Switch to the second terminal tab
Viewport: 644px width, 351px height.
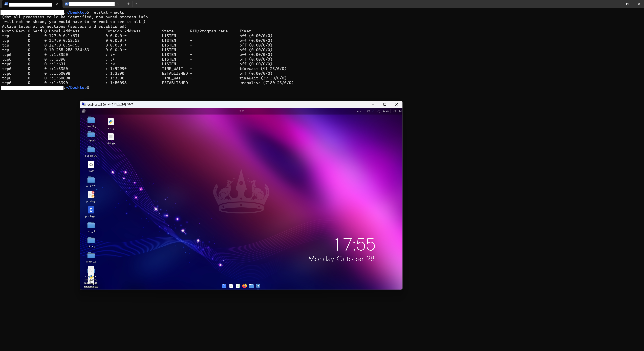point(91,4)
